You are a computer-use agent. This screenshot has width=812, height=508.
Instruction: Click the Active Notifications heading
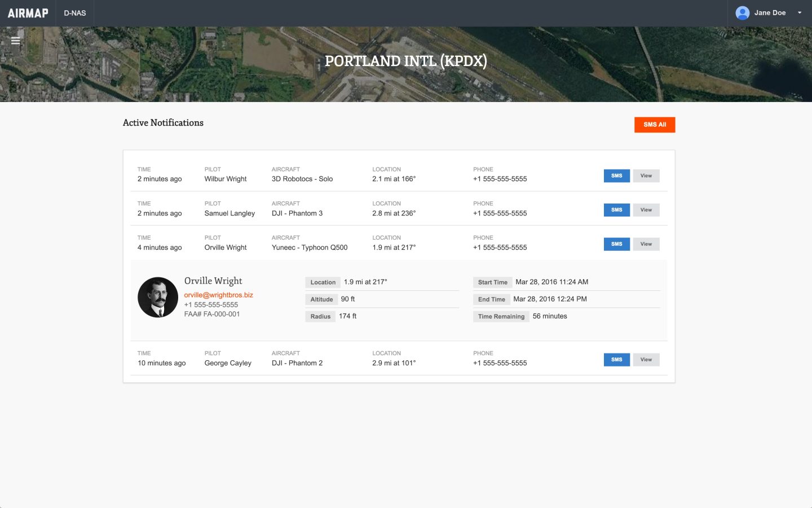(x=163, y=122)
